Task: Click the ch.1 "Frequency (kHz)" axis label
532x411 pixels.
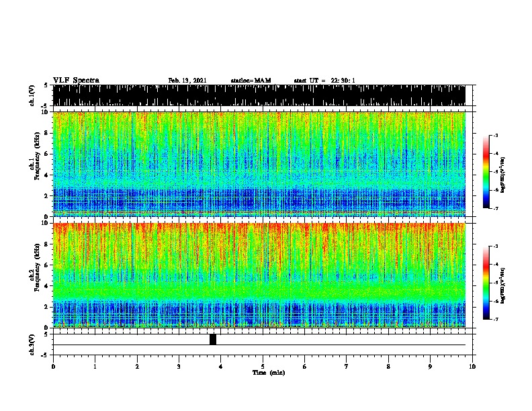Action: [37, 156]
